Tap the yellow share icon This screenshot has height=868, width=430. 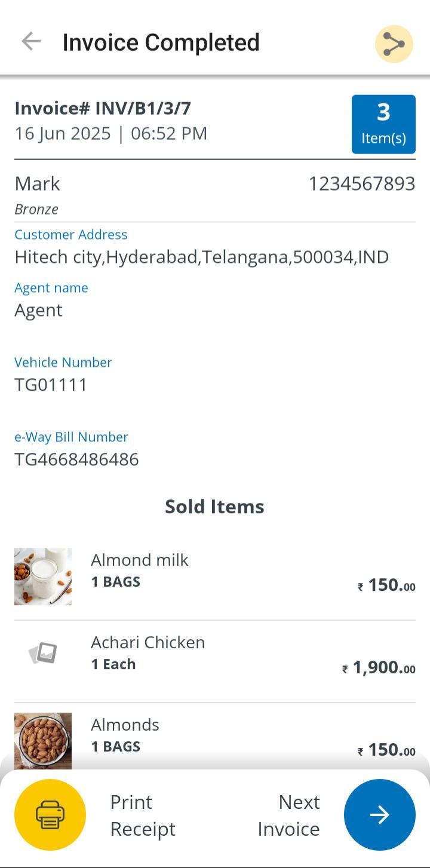(394, 44)
